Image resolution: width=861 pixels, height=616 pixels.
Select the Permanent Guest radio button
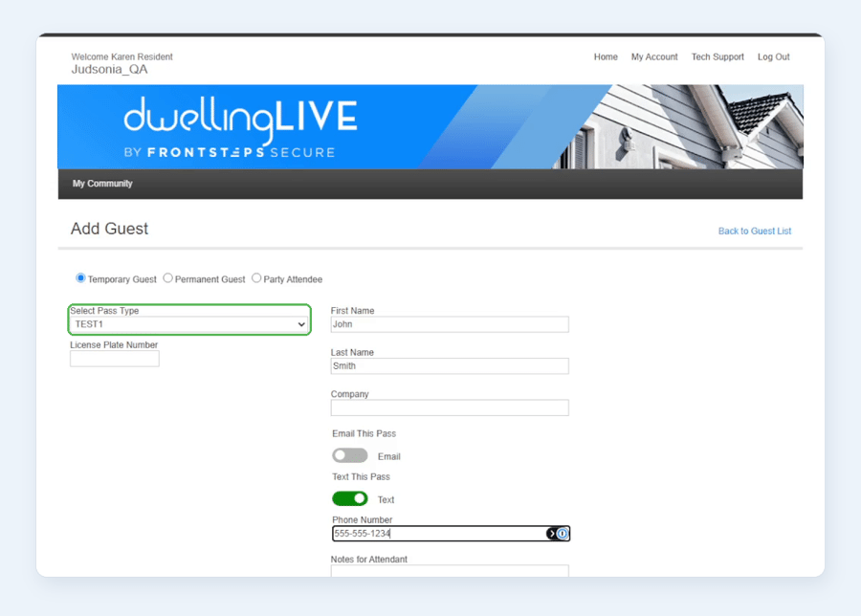[x=168, y=278]
